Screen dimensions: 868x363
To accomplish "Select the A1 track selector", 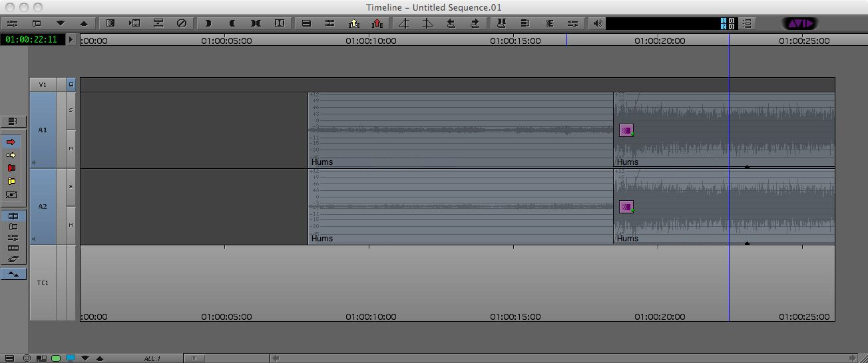I will click(x=43, y=130).
